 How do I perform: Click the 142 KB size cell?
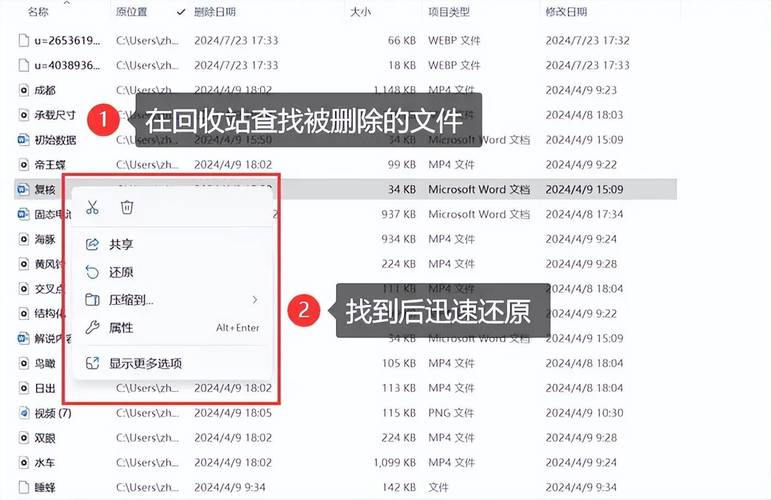[399, 488]
